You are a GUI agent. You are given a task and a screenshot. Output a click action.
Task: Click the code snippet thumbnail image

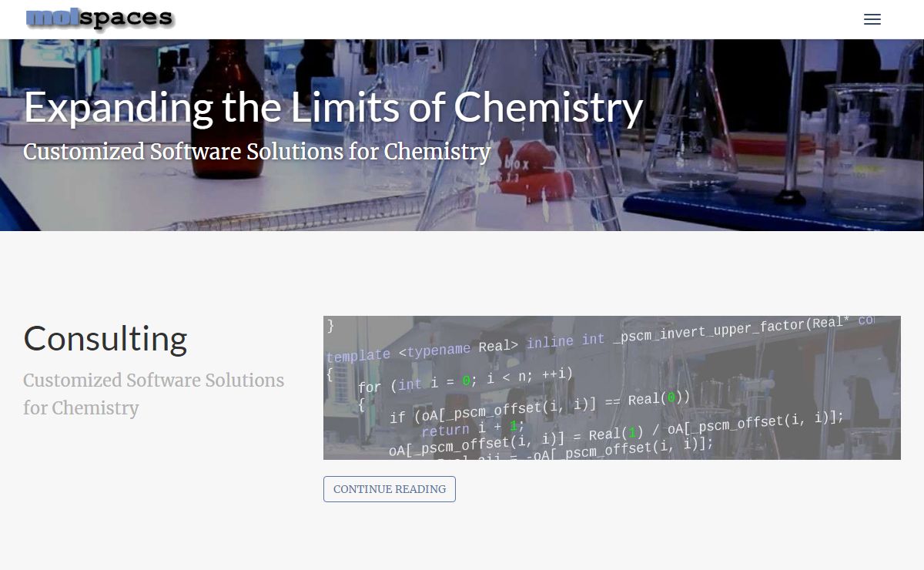[612, 387]
